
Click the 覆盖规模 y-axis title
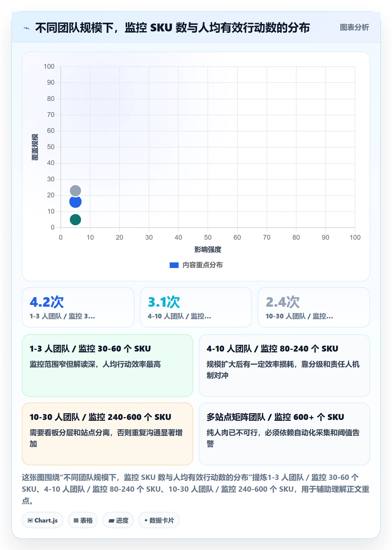35,147
